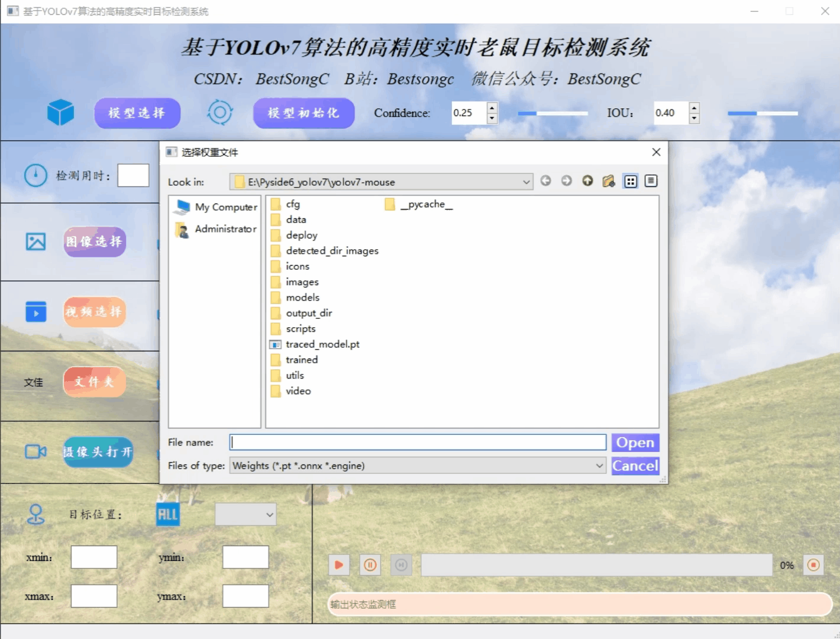Viewport: 840px width, 639px height.
Task: Click the stop record button near 0%
Action: pos(814,565)
